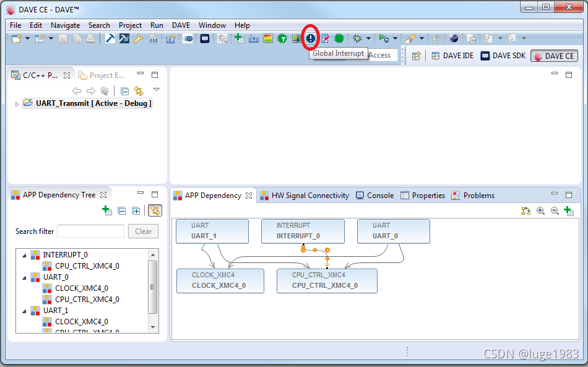Click the New C source folder icon
588x367 pixels.
(x=171, y=38)
